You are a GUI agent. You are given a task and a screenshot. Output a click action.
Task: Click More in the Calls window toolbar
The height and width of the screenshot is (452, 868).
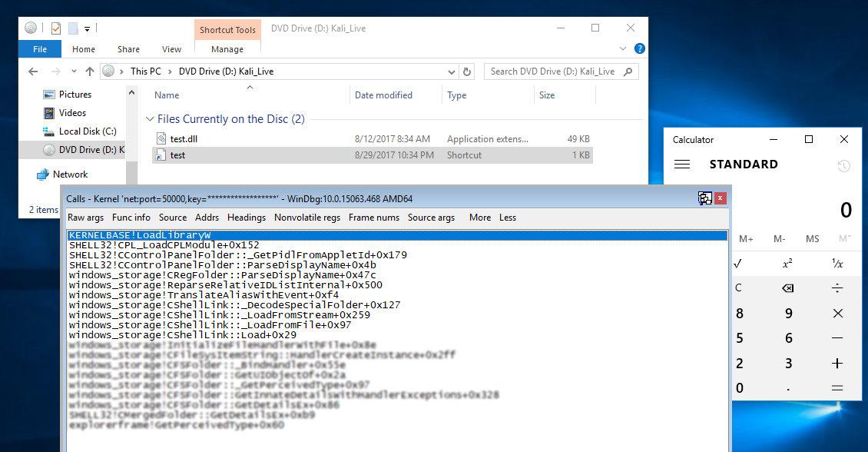480,218
